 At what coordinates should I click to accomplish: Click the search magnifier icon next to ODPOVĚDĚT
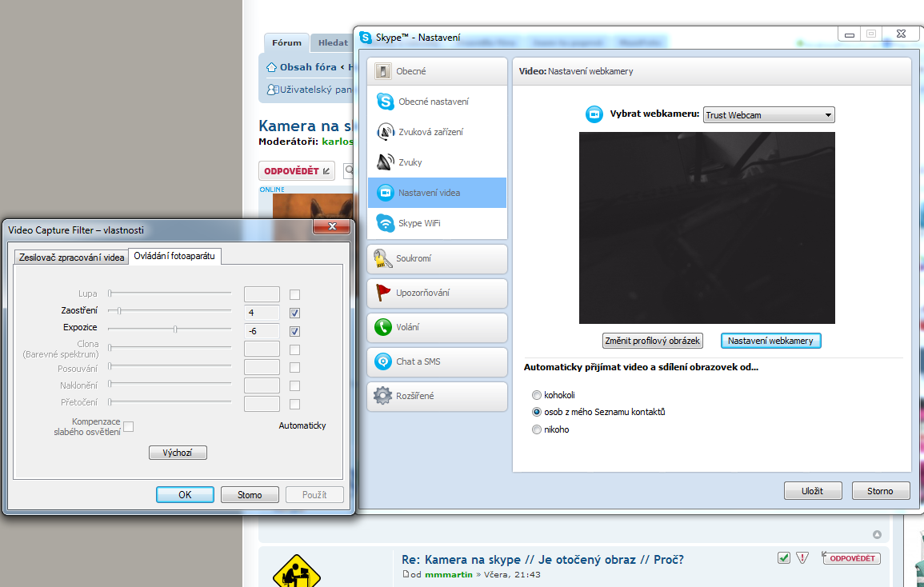click(349, 170)
